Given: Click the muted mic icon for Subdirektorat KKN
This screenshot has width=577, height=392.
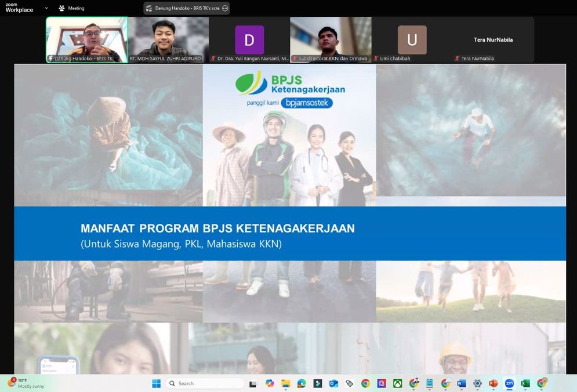Looking at the screenshot, I should tap(295, 58).
